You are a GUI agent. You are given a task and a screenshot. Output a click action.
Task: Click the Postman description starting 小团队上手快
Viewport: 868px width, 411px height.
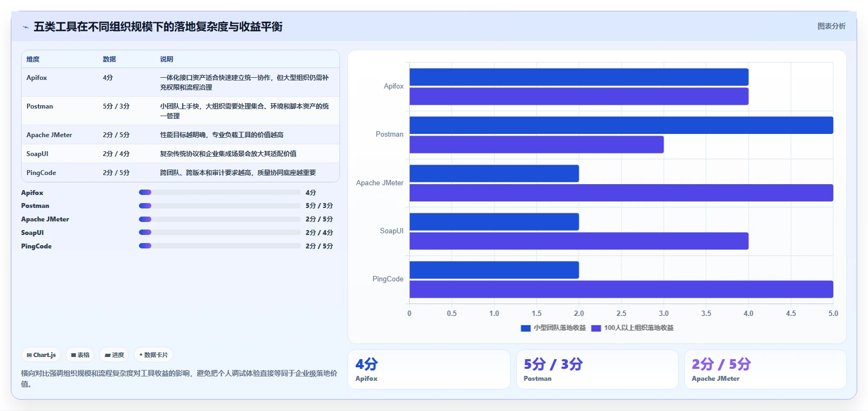coord(244,111)
